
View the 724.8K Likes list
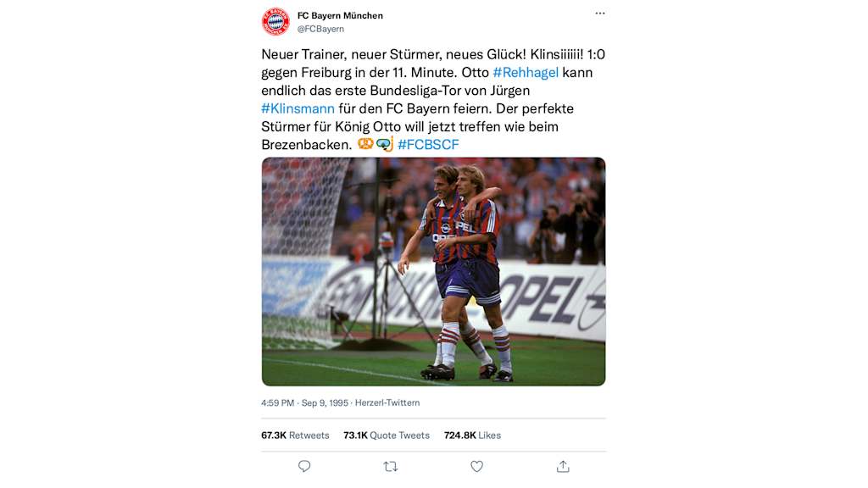tap(472, 435)
